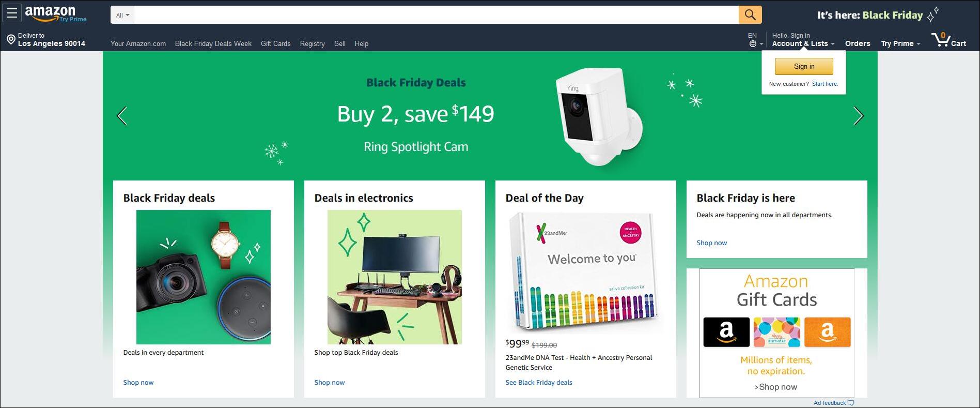Click the Amazon logo
The height and width of the screenshot is (408, 980).
[50, 12]
